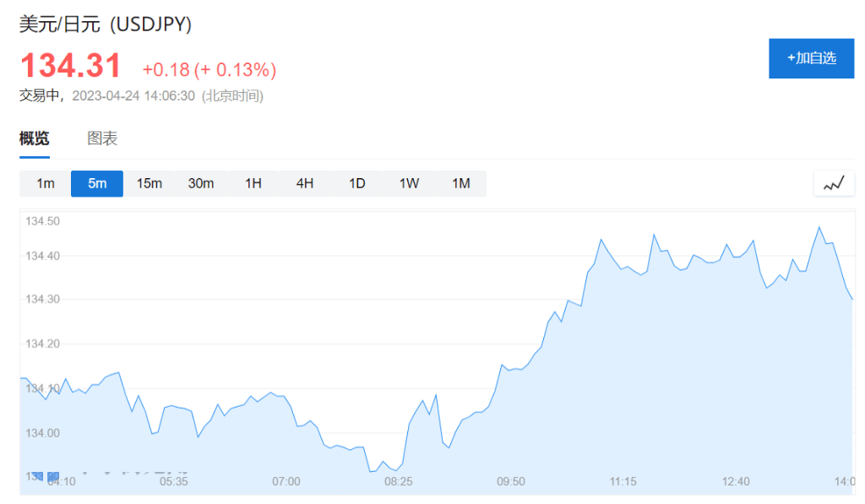Show the 1M monthly chart

coord(460,184)
